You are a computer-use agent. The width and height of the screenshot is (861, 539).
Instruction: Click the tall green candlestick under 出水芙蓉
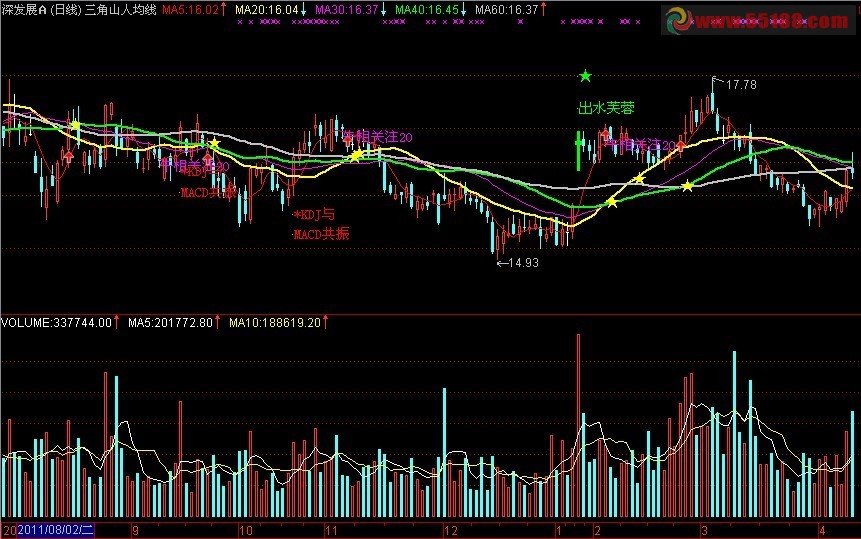tap(578, 151)
